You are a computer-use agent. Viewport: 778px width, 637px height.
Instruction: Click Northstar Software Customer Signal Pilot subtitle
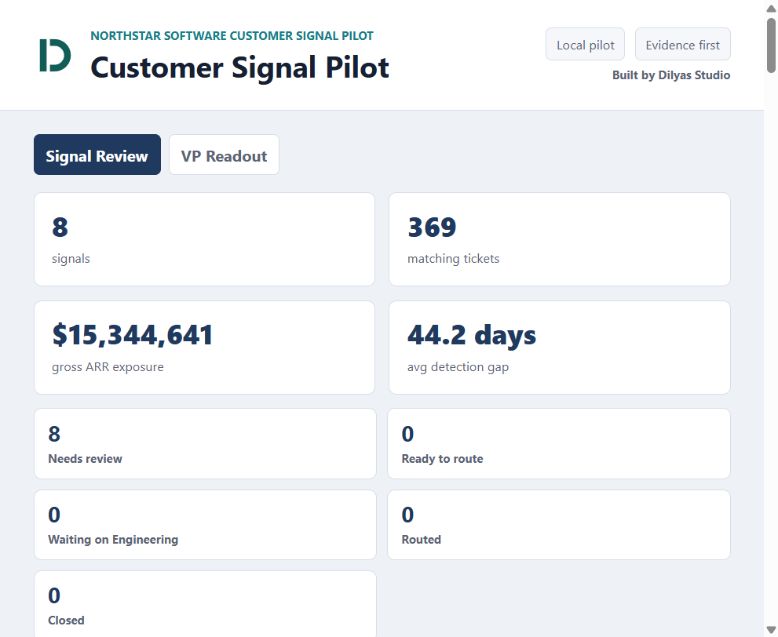(x=232, y=36)
